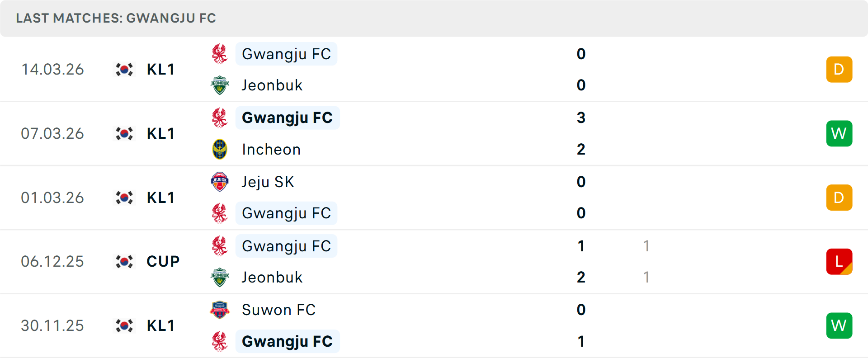
Task: Open the Incheon team link
Action: [271, 149]
